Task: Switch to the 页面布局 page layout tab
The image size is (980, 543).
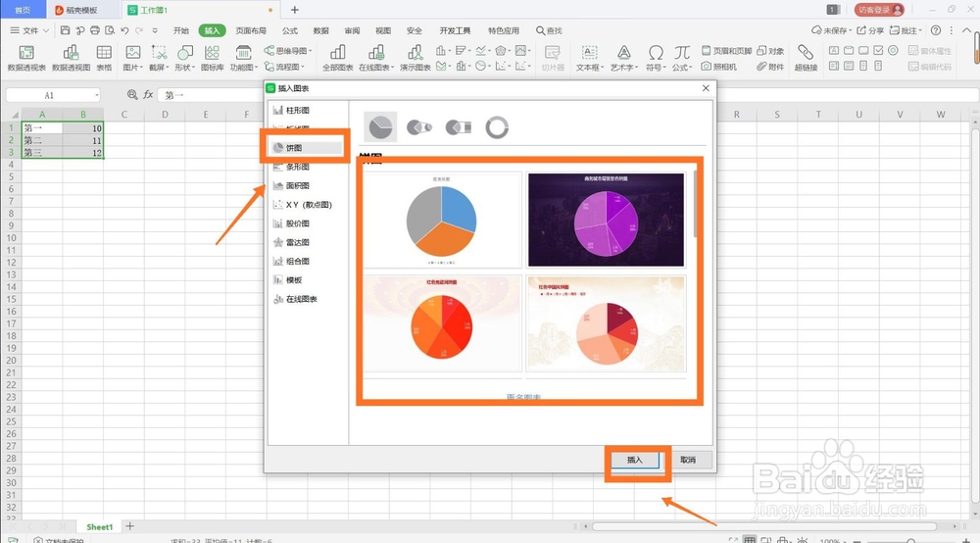Action: [x=251, y=30]
